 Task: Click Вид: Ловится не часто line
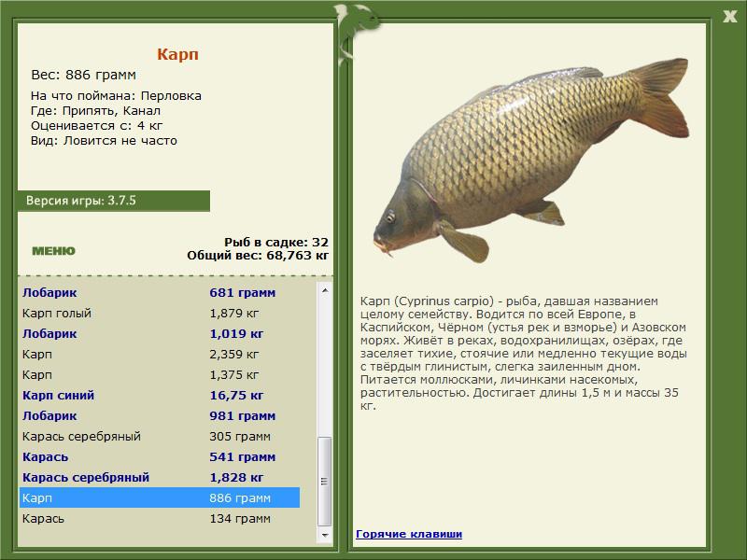[104, 141]
